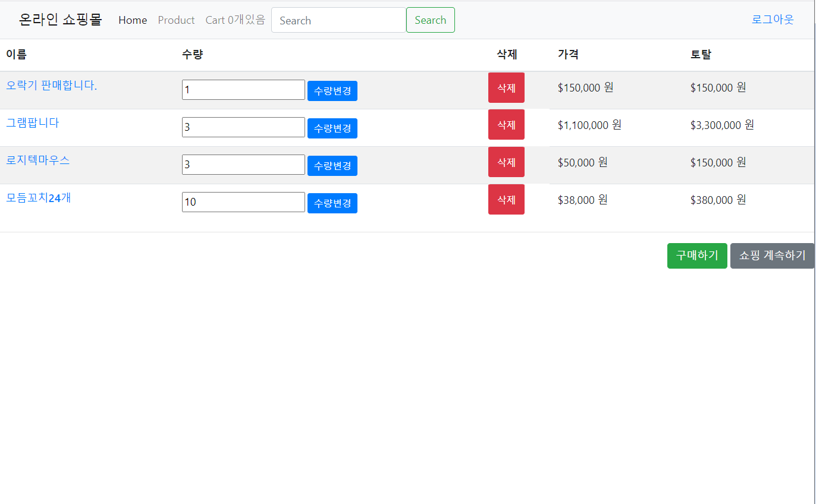Click the price $38,000 원
The height and width of the screenshot is (504, 816).
coord(583,200)
